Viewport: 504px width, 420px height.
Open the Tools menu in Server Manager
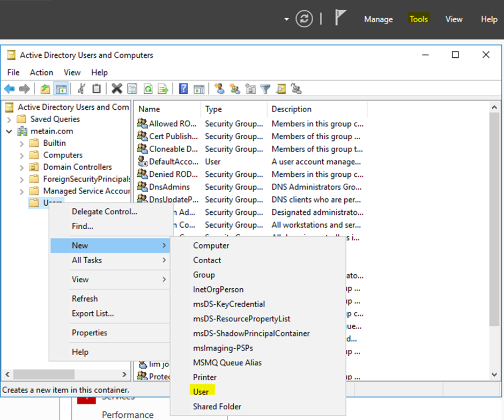coord(419,19)
